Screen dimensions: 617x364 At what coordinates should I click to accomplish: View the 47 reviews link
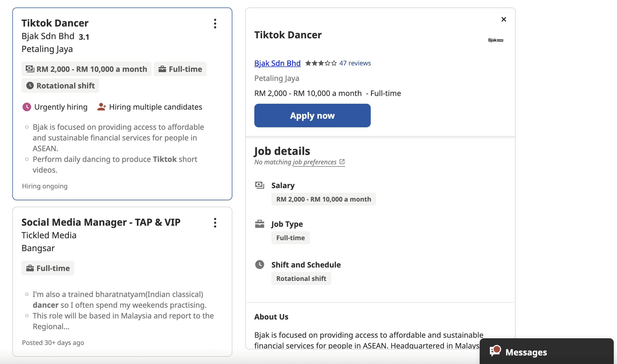click(355, 63)
